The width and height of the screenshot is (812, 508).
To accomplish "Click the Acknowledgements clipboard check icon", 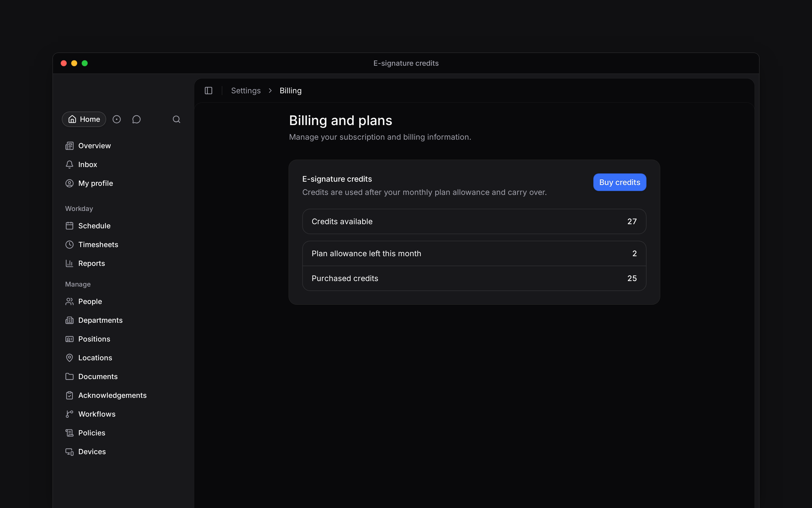I will click(x=70, y=395).
